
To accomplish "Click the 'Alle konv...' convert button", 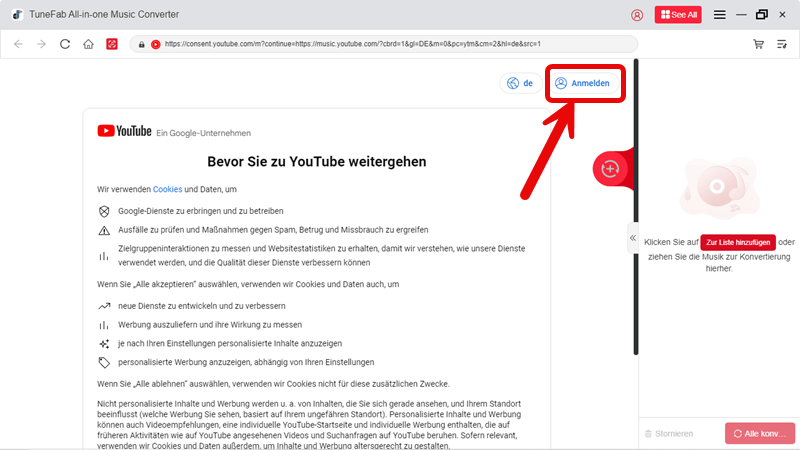I will click(x=760, y=434).
